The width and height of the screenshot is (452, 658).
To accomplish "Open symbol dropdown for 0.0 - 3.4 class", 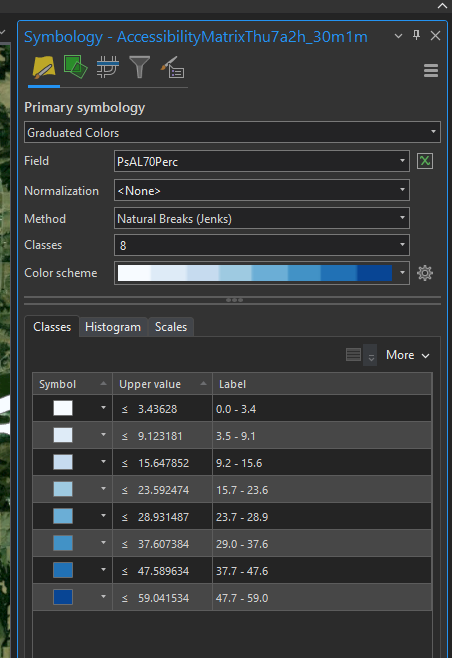I will tap(103, 407).
